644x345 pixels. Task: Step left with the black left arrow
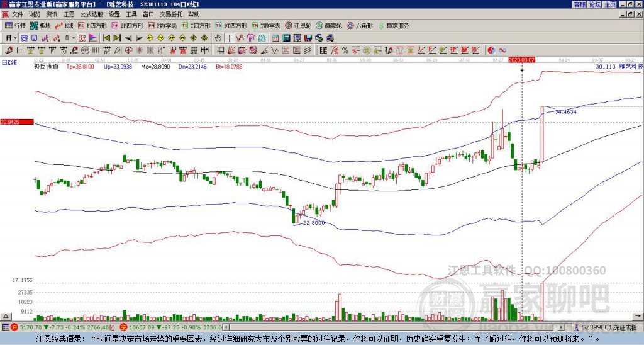(128, 38)
